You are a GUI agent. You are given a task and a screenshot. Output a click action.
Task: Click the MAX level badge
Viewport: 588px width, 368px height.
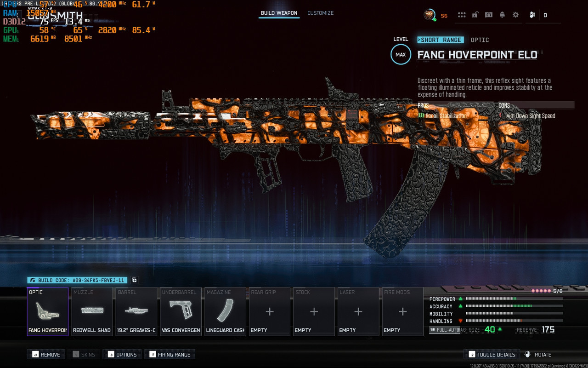pos(401,54)
